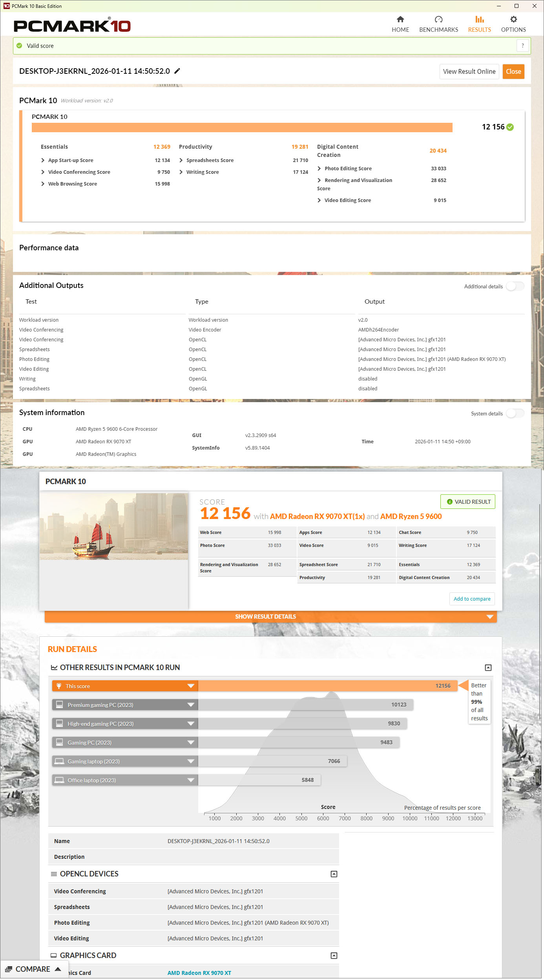
Task: Click the Office laptop 5848 score bar
Action: click(259, 780)
